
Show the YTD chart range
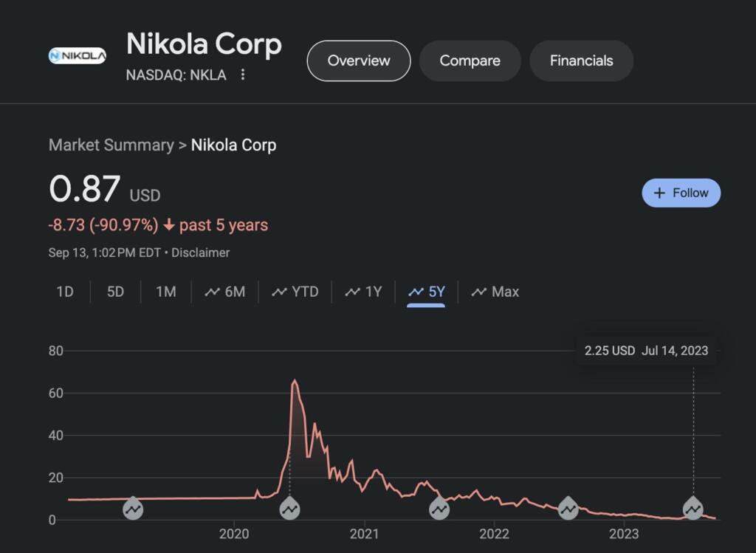295,292
